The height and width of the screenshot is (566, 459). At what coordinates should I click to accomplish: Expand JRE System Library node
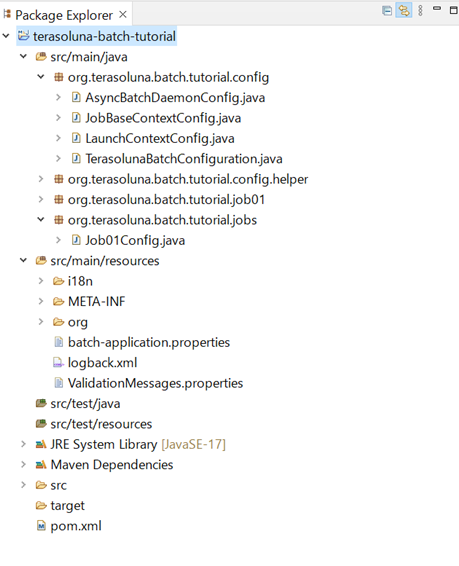coord(23,444)
